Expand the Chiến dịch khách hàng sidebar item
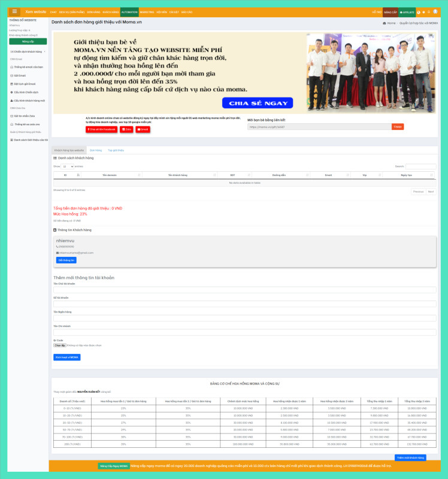Viewport: 448px width, 479px height. click(28, 51)
